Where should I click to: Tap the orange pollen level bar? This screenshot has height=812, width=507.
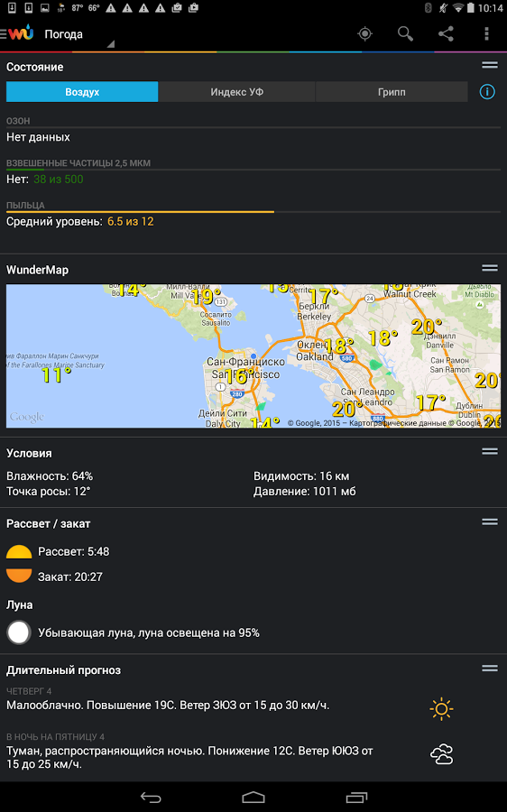point(140,212)
